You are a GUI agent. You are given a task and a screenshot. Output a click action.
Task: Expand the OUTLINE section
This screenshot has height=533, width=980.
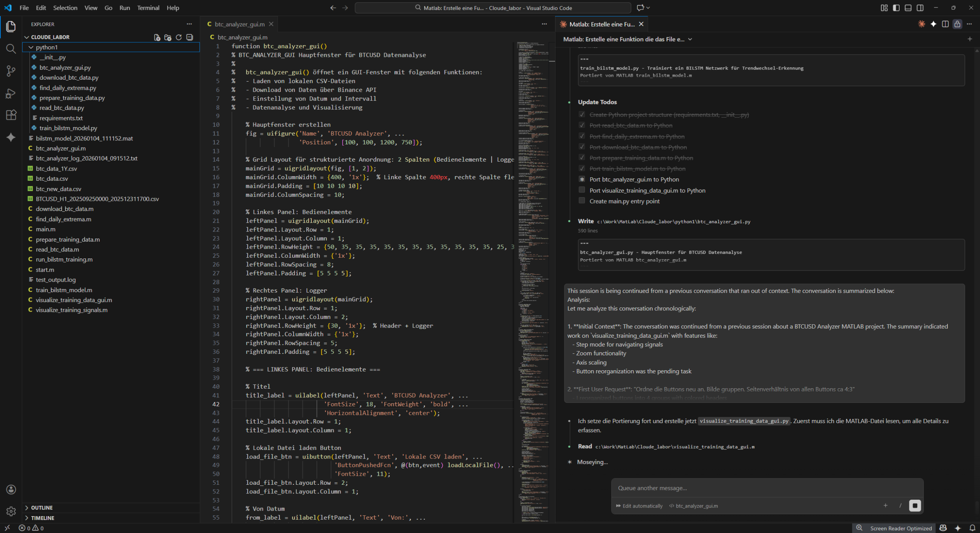42,508
